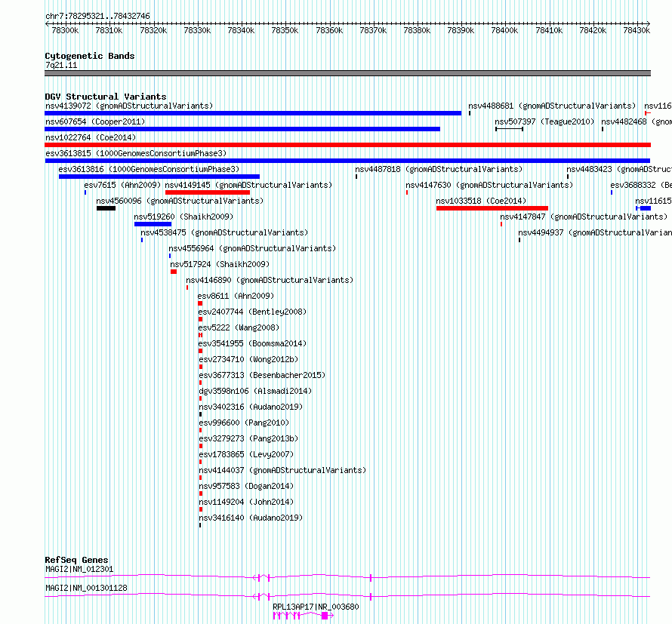672x624 pixels.
Task: Select the 7q21.11 cytogenetic band bar
Action: pyautogui.click(x=347, y=73)
